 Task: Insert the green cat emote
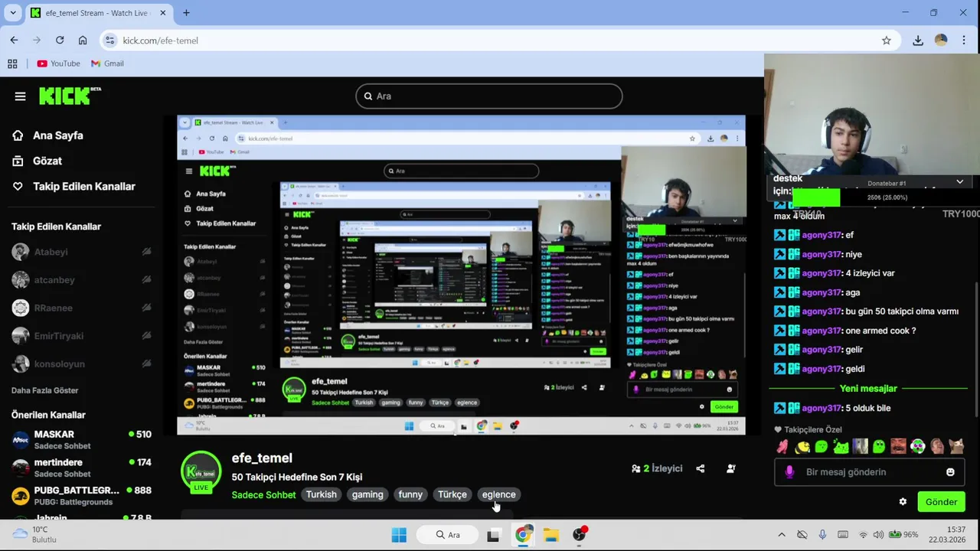tap(841, 446)
